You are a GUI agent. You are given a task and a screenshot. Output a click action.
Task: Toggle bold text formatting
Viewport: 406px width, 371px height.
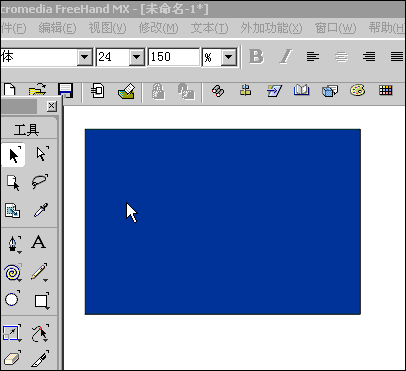pyautogui.click(x=256, y=57)
